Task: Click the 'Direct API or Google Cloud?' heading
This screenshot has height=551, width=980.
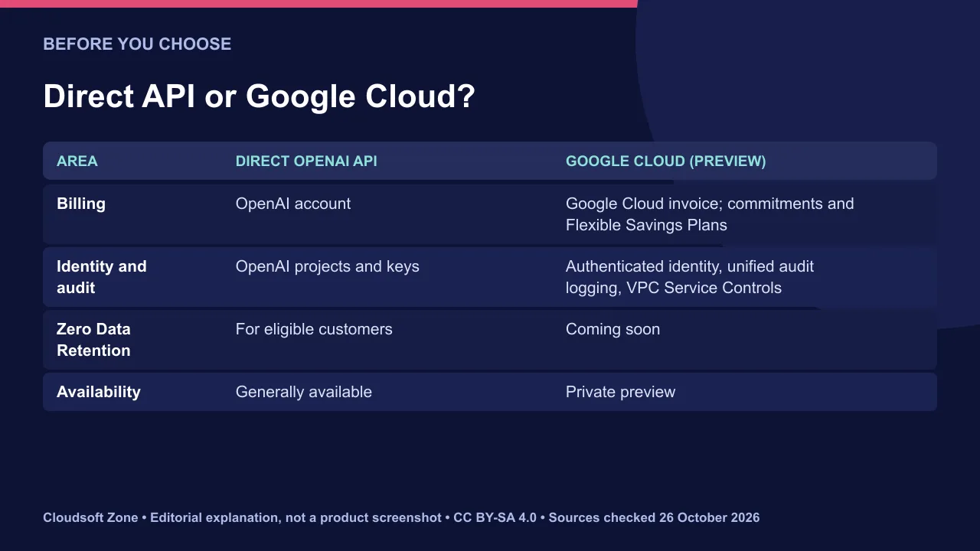Action: [259, 96]
